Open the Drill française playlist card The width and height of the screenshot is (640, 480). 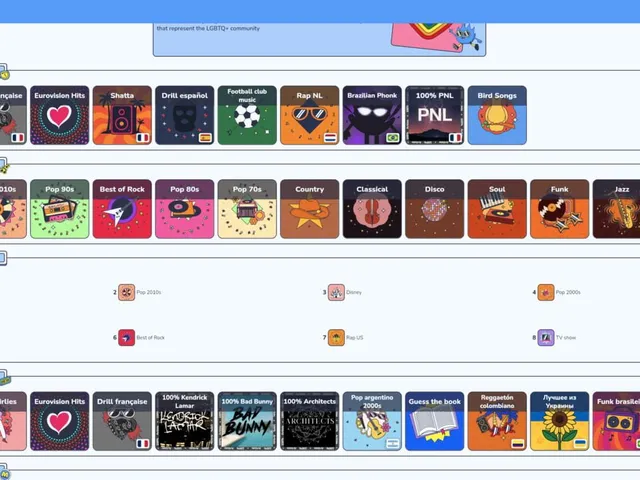click(122, 421)
